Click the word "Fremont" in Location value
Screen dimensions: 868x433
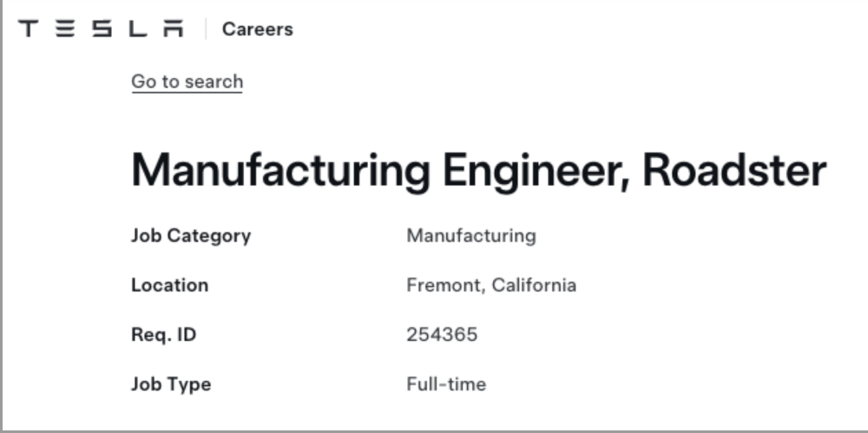coord(444,285)
